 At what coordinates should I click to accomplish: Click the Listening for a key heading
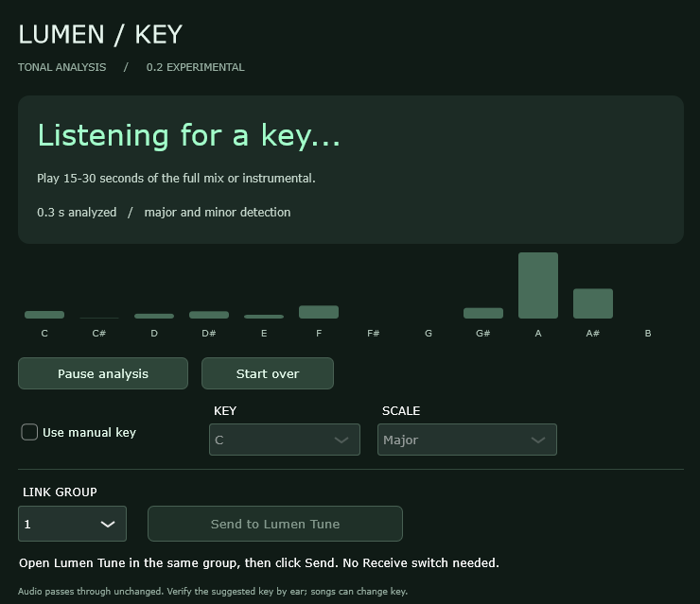click(189, 135)
